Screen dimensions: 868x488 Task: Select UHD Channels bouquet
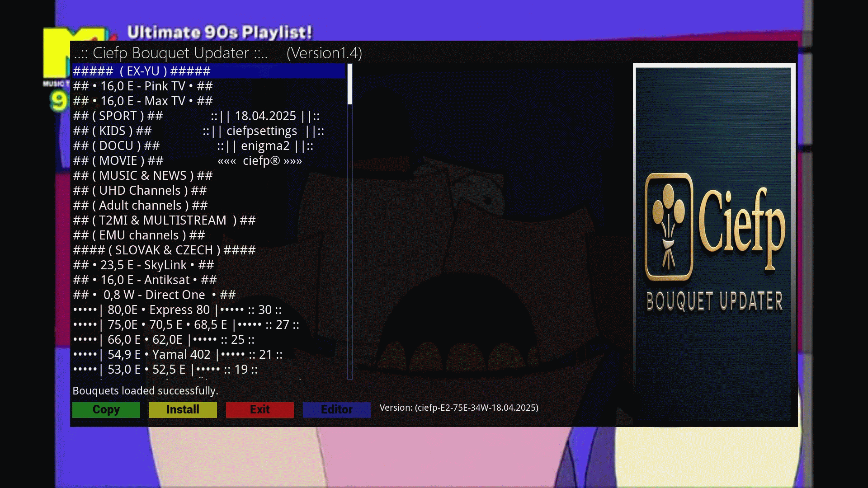[140, 191]
